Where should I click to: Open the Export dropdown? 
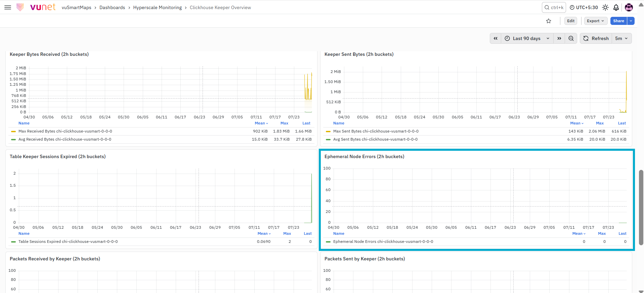(596, 21)
